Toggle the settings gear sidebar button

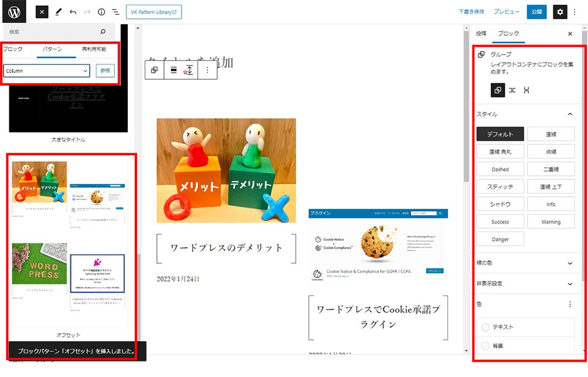coord(560,12)
